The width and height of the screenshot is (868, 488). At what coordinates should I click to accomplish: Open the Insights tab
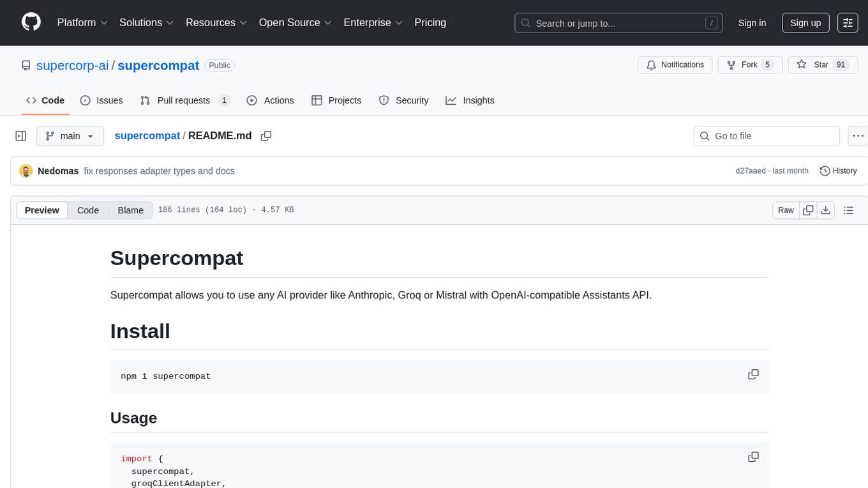coord(470,100)
